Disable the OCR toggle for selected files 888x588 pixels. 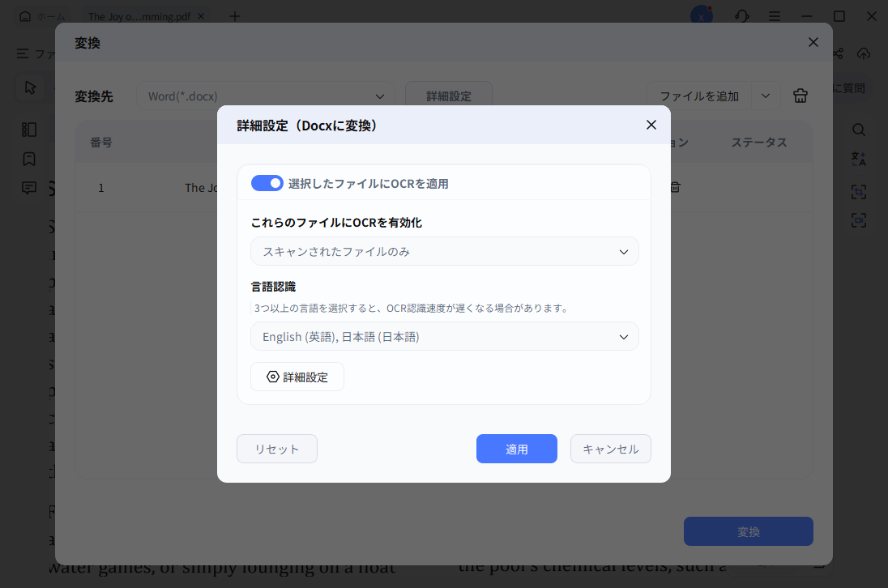(267, 183)
